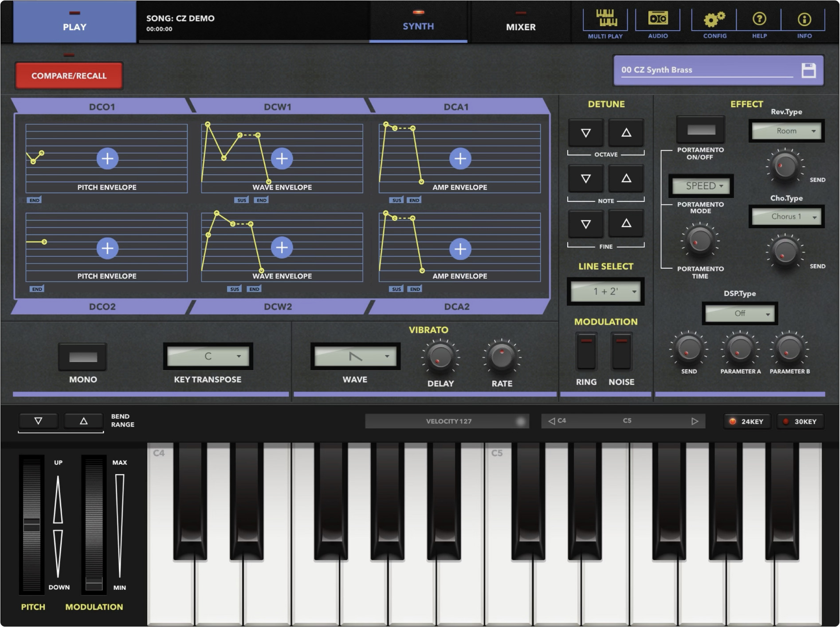Viewport: 840px width, 627px height.
Task: Toggle the Mono switch
Action: point(83,357)
